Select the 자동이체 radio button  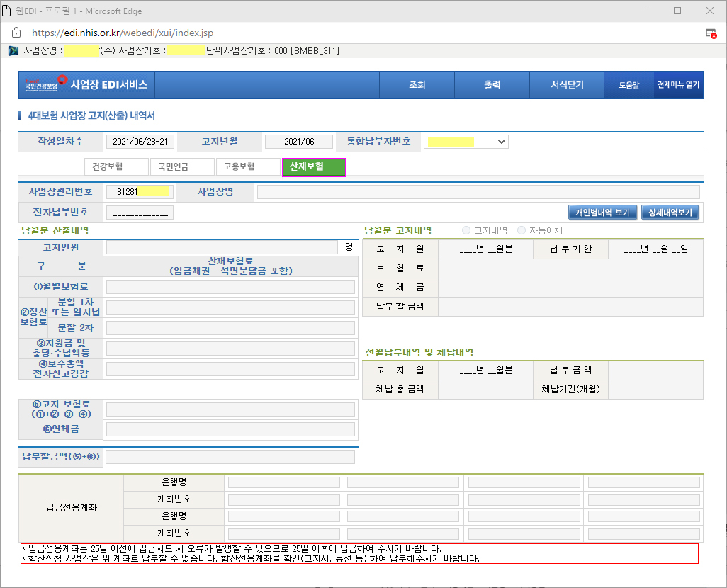pyautogui.click(x=522, y=230)
